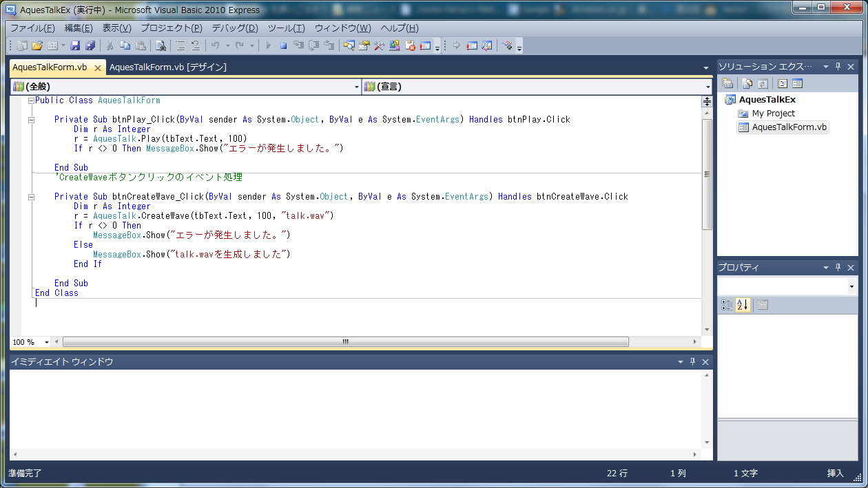Click the Step Over debug icon
Screen dimensions: 868x488
tap(313, 45)
